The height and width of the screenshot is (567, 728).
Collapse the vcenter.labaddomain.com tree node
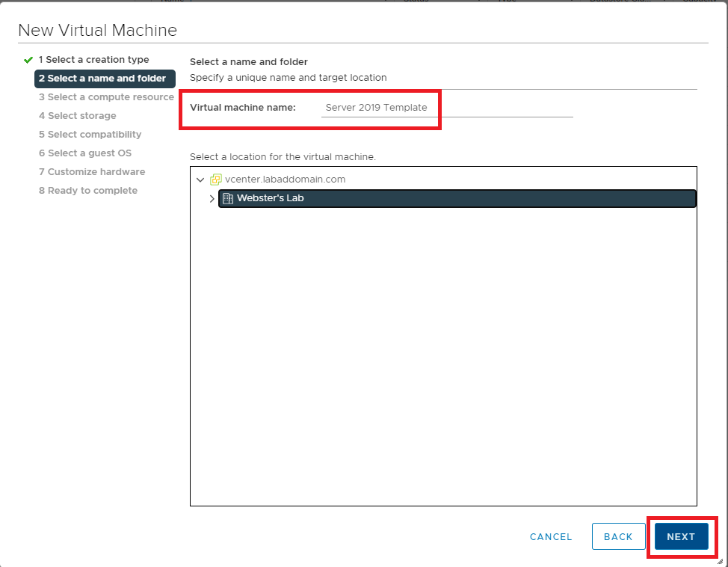pos(200,180)
